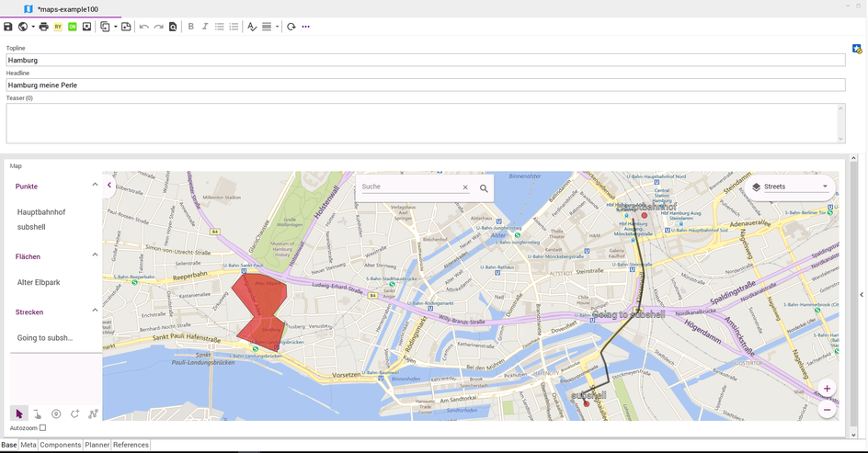The image size is (868, 453).
Task: Switch to the Meta tab
Action: (x=29, y=445)
